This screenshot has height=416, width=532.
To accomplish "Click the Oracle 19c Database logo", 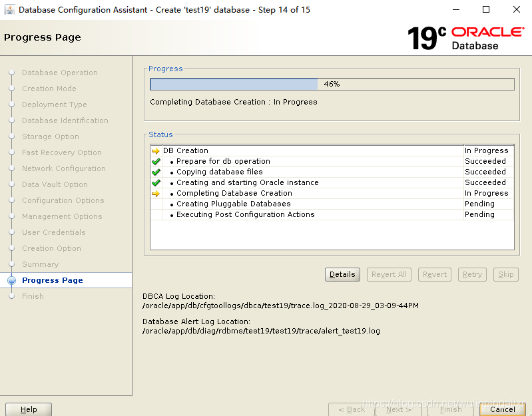I will (466, 38).
